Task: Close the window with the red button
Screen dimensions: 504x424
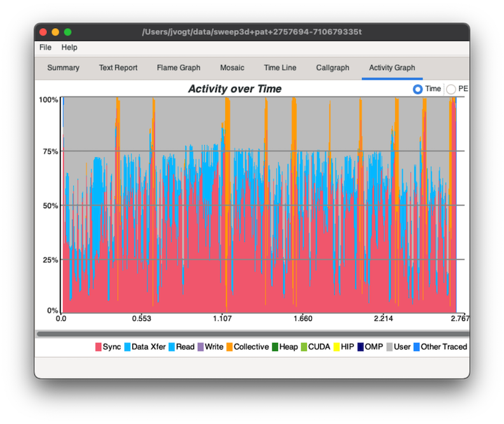Action: coord(43,32)
